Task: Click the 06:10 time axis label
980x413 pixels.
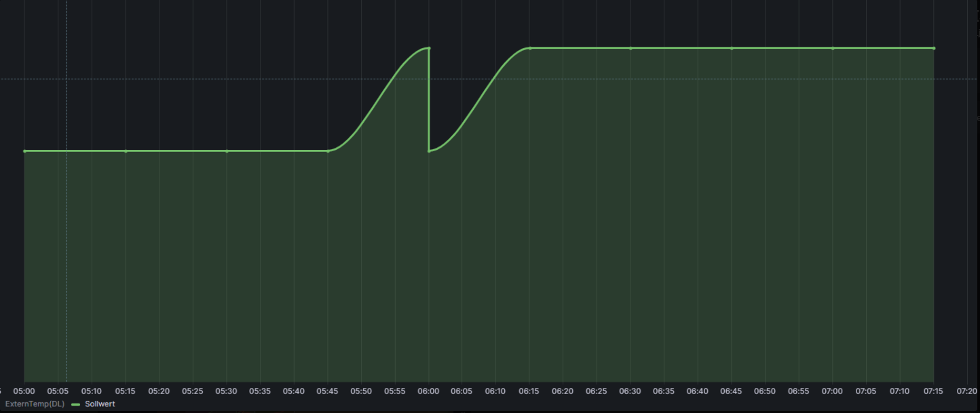Action: [496, 391]
